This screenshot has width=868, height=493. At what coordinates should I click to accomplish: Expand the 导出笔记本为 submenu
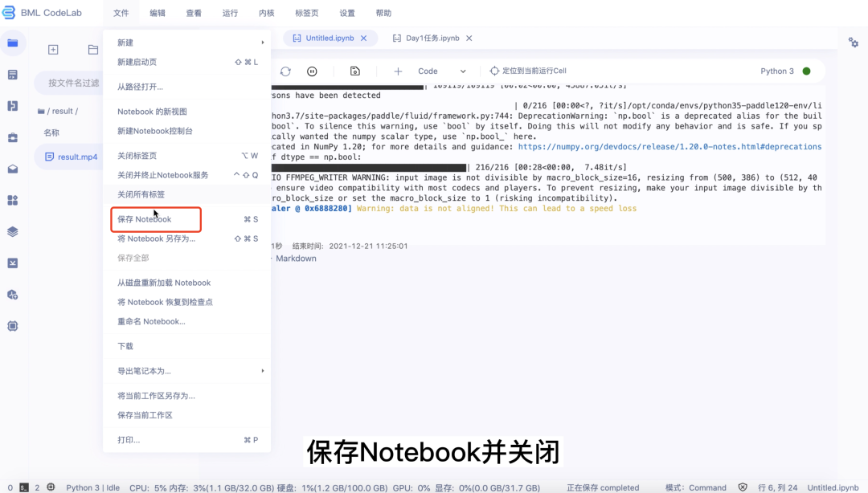click(186, 371)
